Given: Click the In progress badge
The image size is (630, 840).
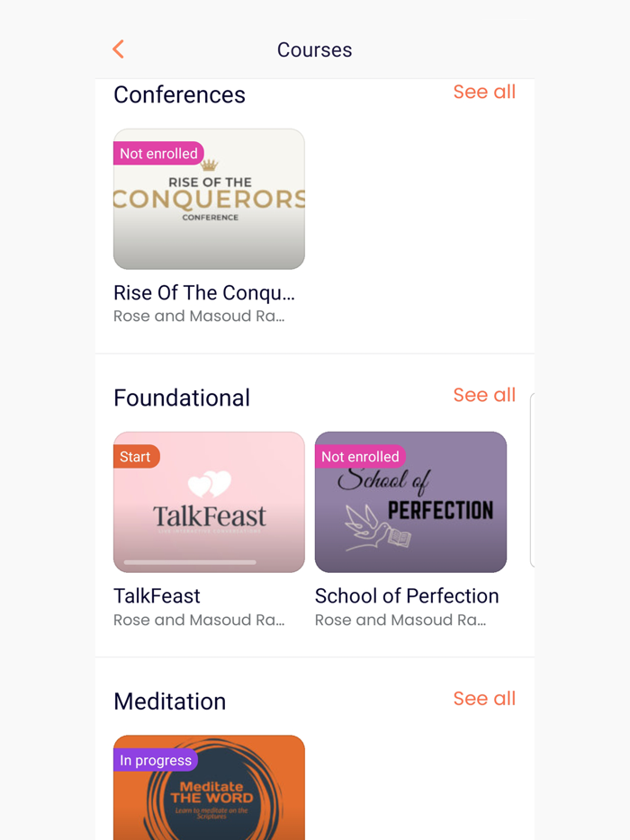Looking at the screenshot, I should pos(156,760).
